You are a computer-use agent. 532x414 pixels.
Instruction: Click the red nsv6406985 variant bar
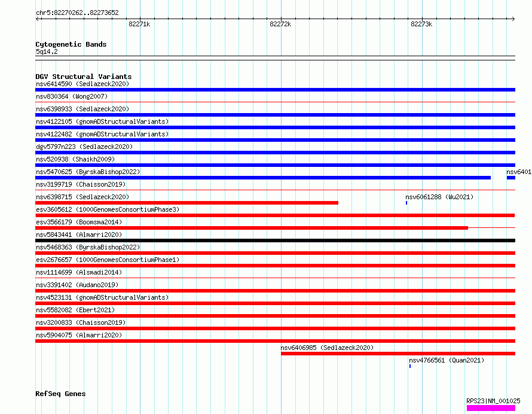coord(398,354)
